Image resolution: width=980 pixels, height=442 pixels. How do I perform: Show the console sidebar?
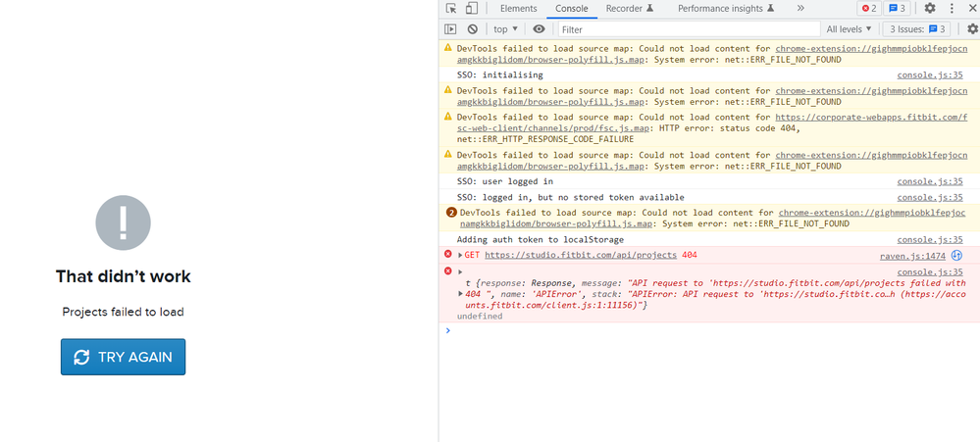pos(450,28)
